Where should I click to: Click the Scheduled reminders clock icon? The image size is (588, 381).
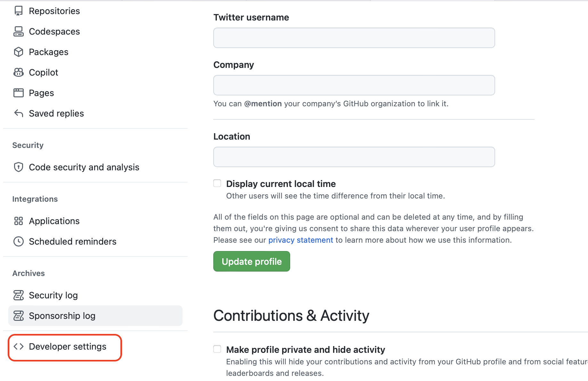(19, 241)
